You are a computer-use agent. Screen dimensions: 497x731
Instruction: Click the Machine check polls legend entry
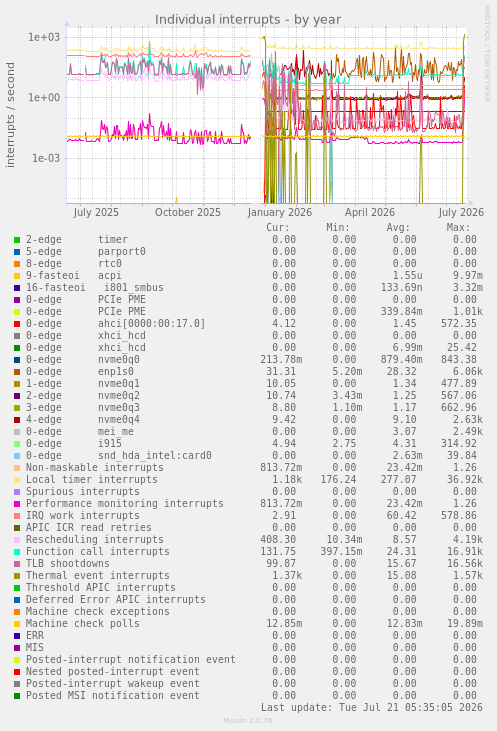coord(83,623)
